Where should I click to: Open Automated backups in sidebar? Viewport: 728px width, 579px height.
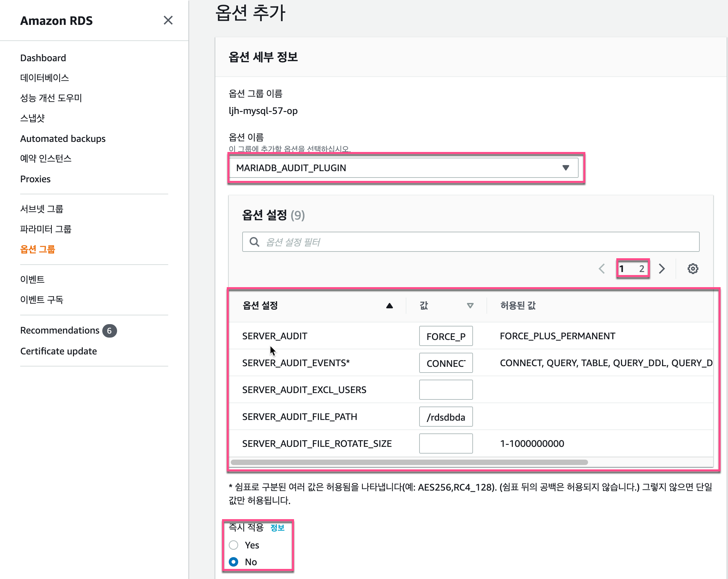point(63,139)
